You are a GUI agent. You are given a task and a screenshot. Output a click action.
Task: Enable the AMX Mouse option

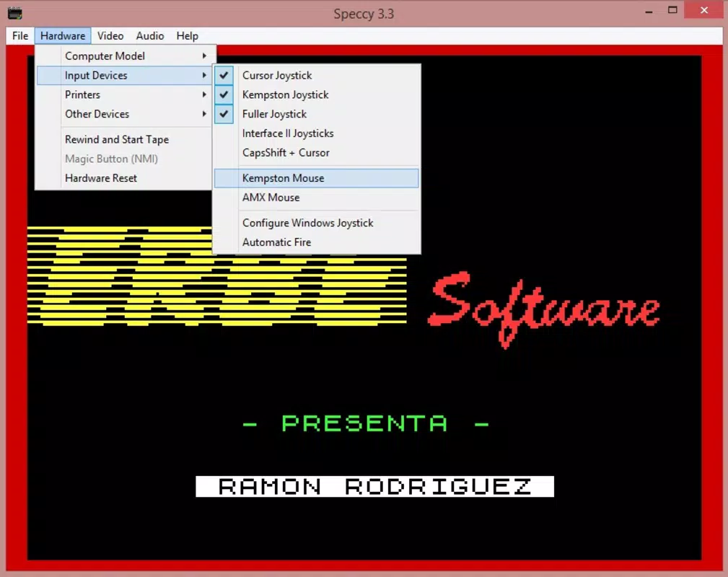(317, 198)
